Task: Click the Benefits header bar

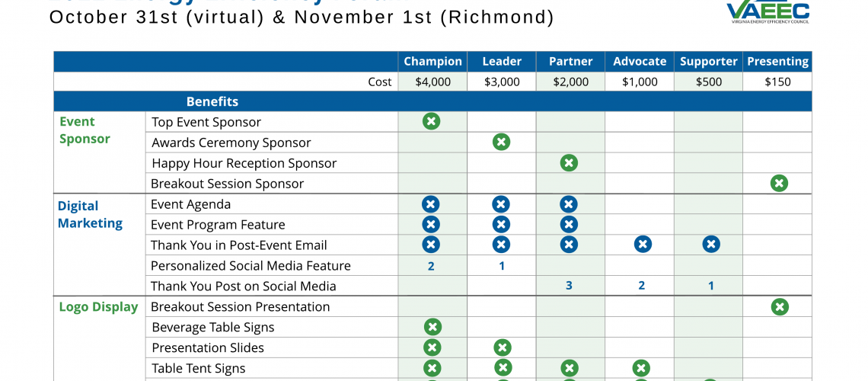Action: pyautogui.click(x=212, y=101)
